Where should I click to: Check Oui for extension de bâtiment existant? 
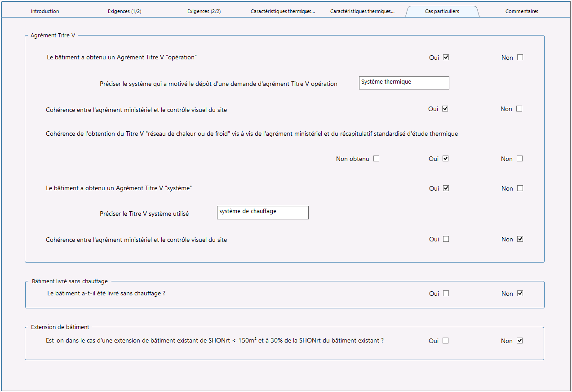coord(445,341)
